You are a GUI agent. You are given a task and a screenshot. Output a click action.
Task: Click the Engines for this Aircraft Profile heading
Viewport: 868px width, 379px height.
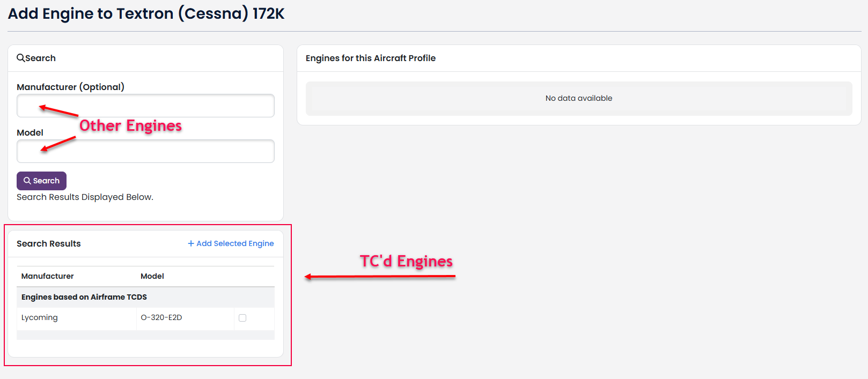[371, 58]
